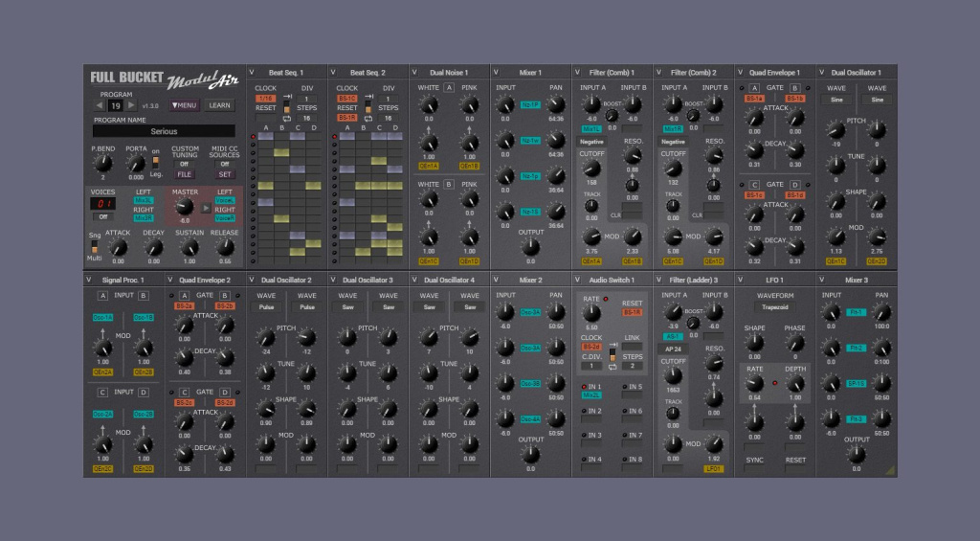The width and height of the screenshot is (980, 541).
Task: Click the Steps value 16 in Beat Seq. 1
Action: [306, 118]
